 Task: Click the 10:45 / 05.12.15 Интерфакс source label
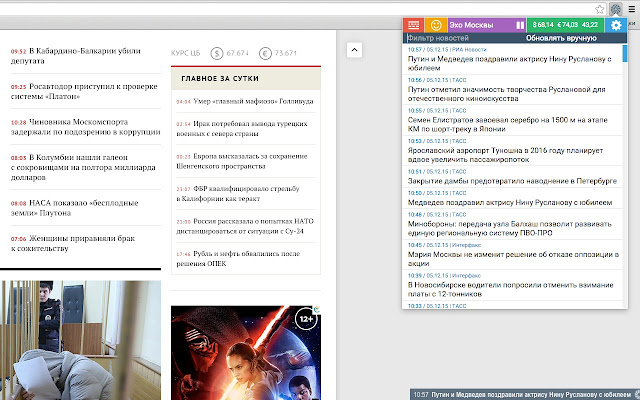(x=466, y=245)
